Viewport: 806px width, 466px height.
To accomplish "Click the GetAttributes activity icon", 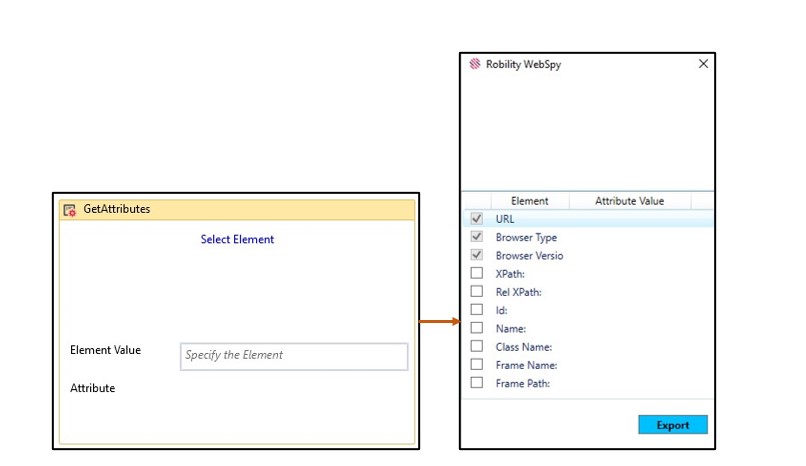I will pyautogui.click(x=70, y=210).
